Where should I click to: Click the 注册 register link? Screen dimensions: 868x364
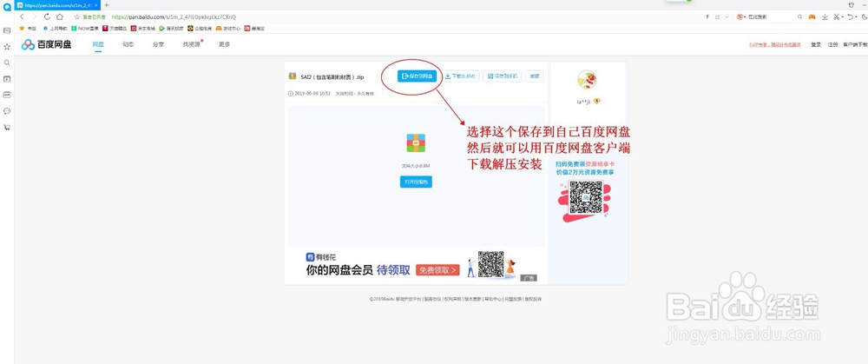tap(832, 45)
